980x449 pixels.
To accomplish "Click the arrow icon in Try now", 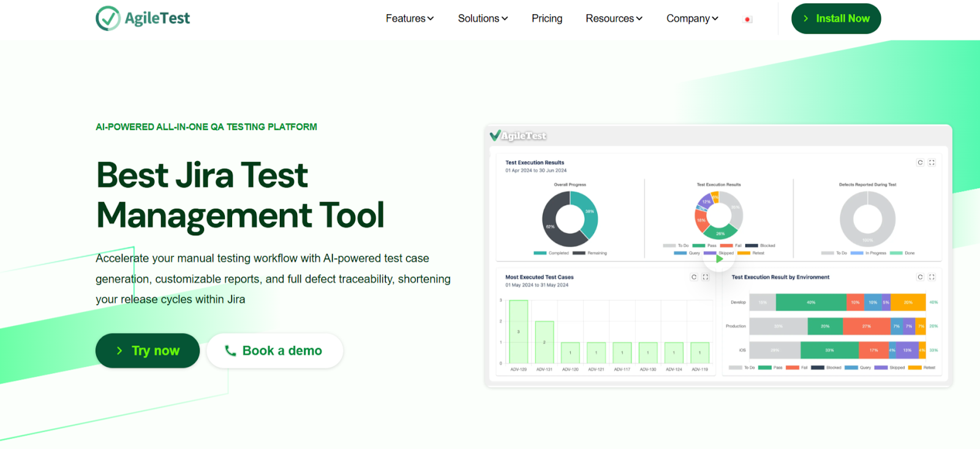I will 119,351.
